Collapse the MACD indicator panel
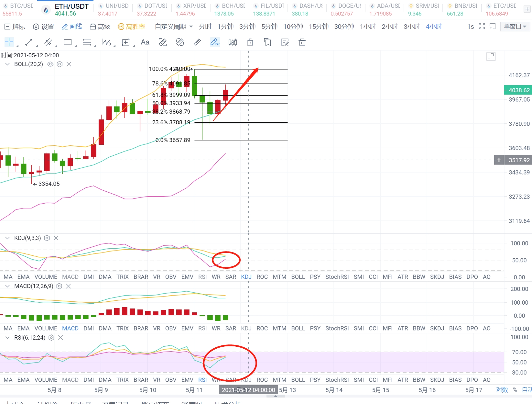Viewport: 532px width, 404px height. (x=7, y=286)
